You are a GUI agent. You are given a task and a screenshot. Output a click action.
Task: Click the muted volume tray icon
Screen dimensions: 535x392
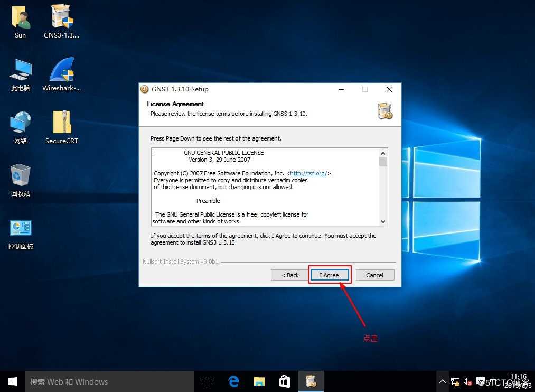467,382
